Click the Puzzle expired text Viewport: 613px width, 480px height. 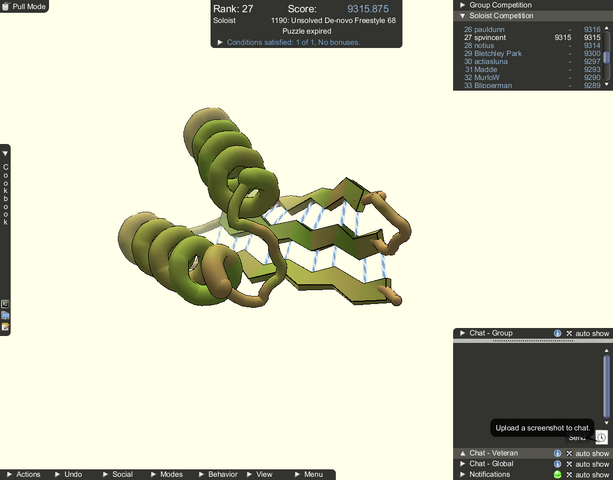click(306, 31)
